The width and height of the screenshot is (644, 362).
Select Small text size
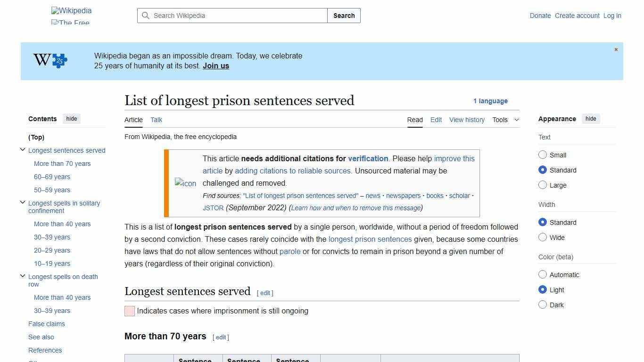(543, 155)
